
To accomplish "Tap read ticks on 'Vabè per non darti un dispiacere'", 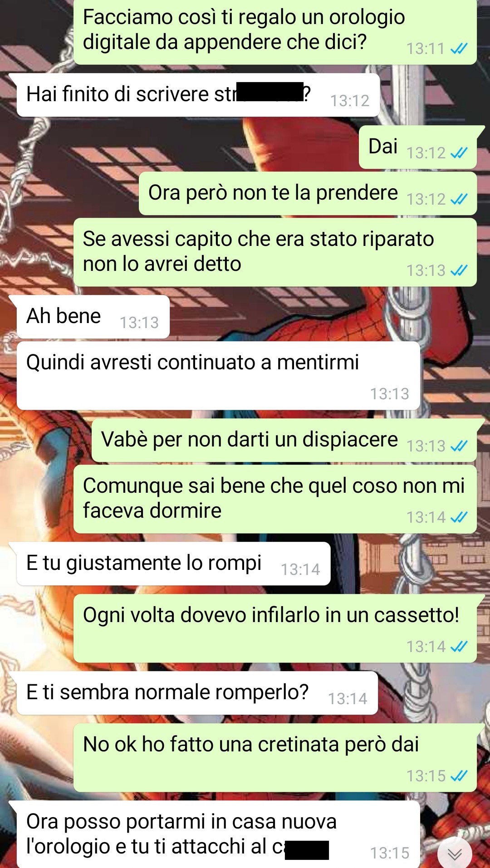I will coord(459,446).
